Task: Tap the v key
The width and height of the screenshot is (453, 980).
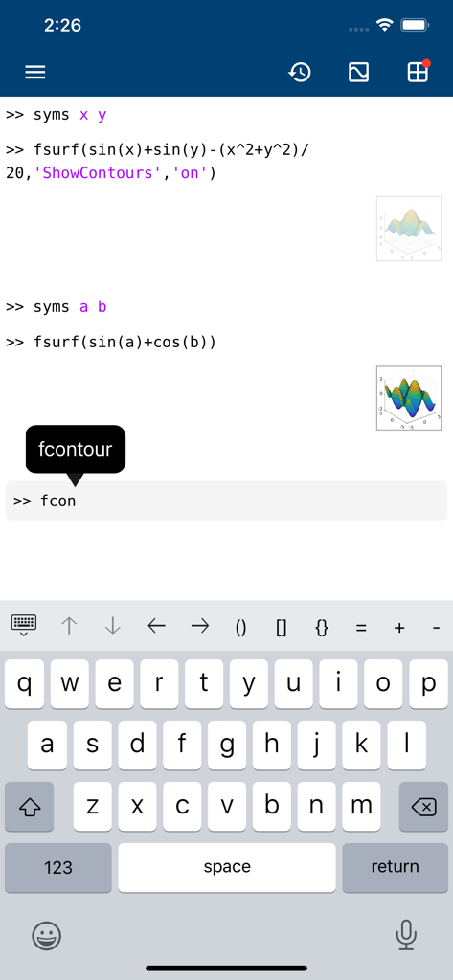Action: [x=226, y=807]
